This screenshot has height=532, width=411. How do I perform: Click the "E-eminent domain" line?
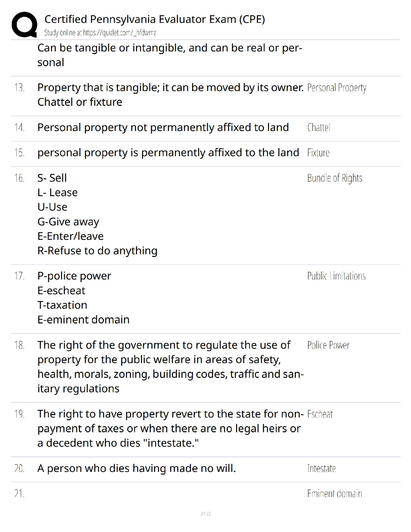(x=83, y=320)
